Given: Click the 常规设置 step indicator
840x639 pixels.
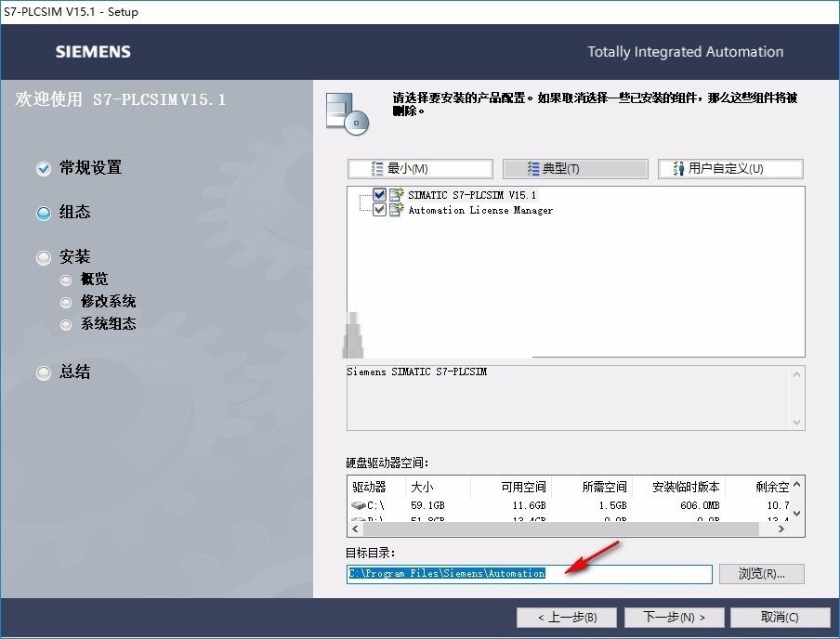Looking at the screenshot, I should tap(44, 169).
